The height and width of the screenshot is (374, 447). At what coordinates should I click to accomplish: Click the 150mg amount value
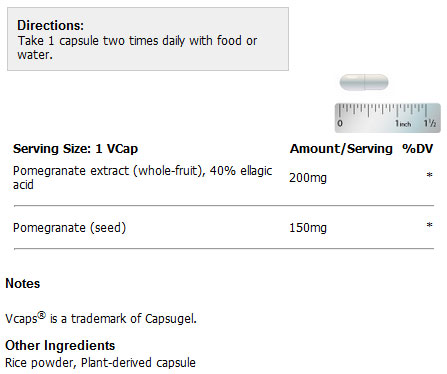[x=308, y=228]
